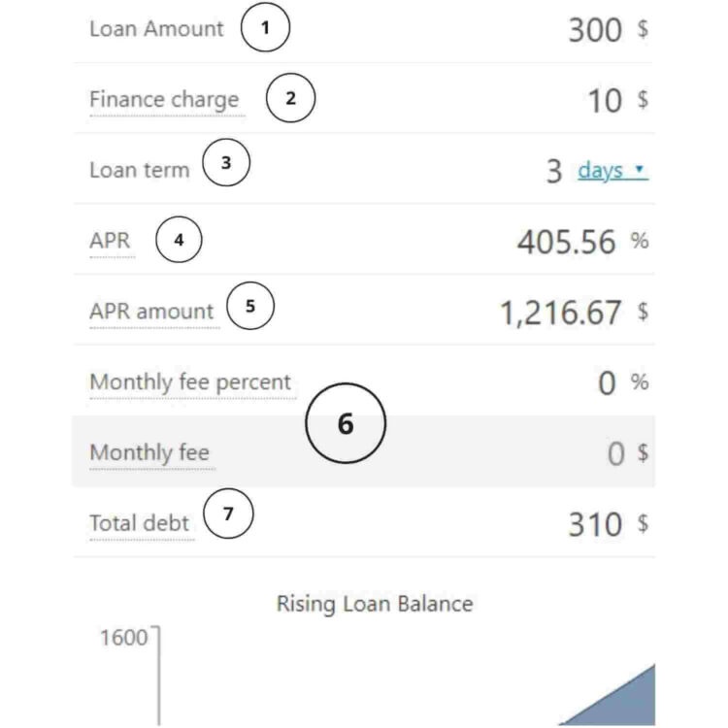728x728 pixels.
Task: Click the underlined APR label
Action: [x=110, y=241]
